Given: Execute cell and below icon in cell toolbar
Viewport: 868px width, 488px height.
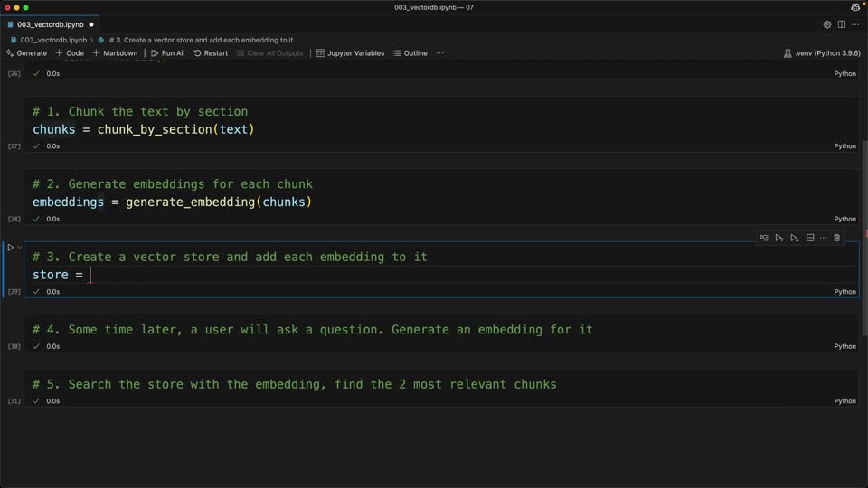Looking at the screenshot, I should click(x=795, y=238).
